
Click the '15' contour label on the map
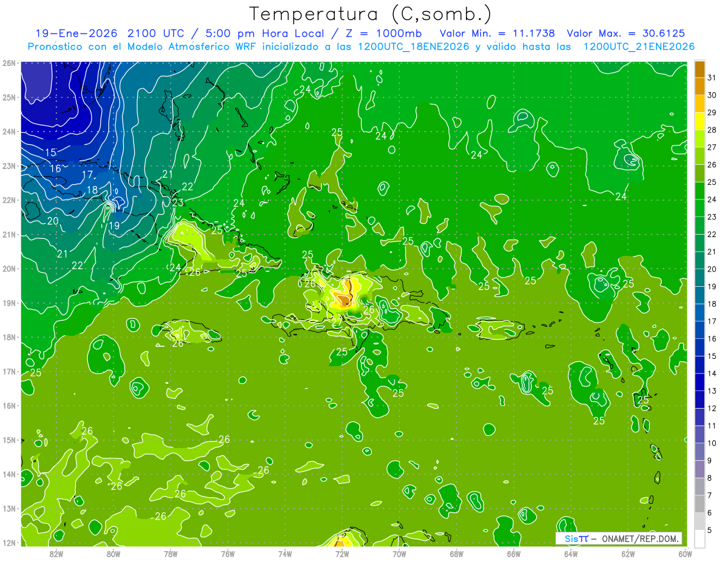[51, 153]
